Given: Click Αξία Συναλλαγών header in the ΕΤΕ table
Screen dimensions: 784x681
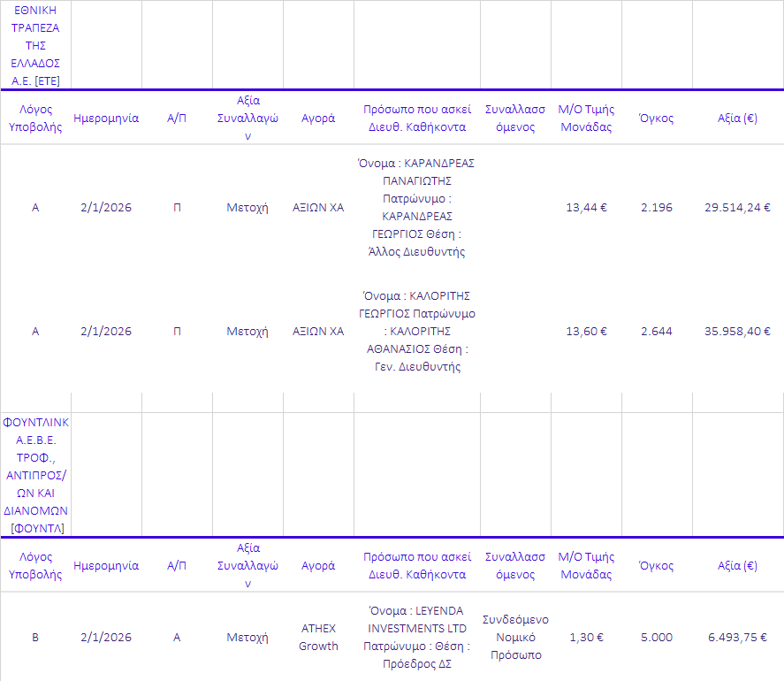Looking at the screenshot, I should click(x=247, y=119).
